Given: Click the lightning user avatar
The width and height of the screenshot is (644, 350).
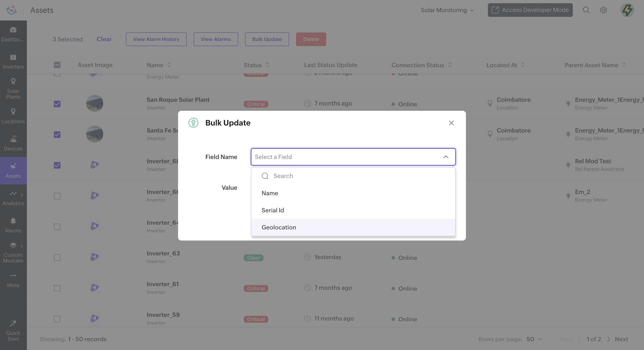Looking at the screenshot, I should pos(627,10).
